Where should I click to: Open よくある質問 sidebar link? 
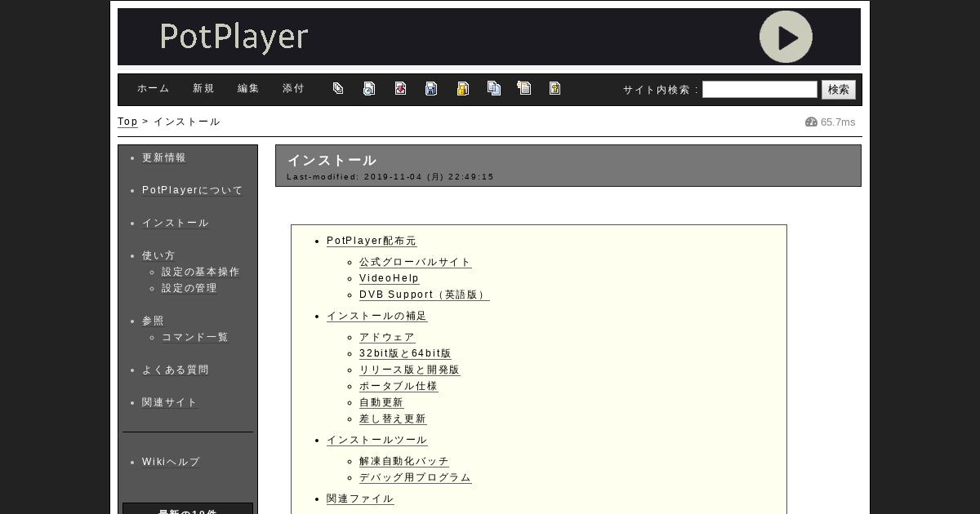point(176,370)
